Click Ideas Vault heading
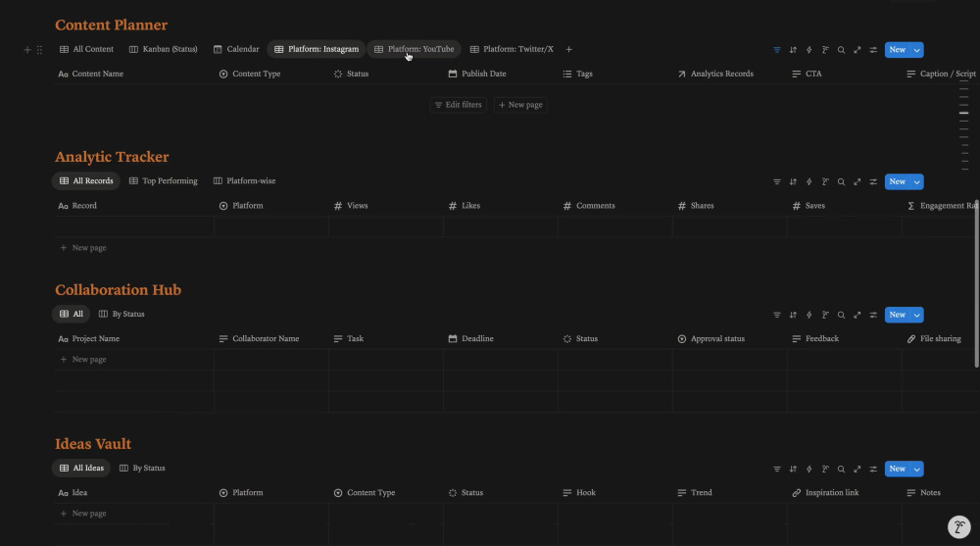The image size is (980, 546). tap(93, 444)
